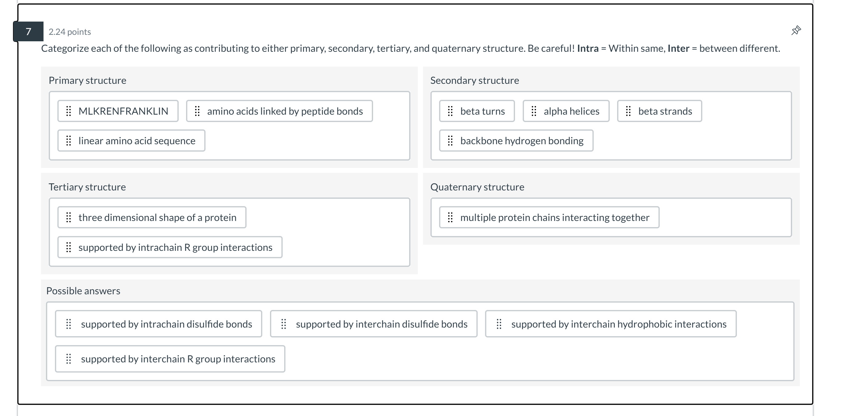Viewport: 868px width, 416px height.
Task: Click the 2.24 points label
Action: click(x=69, y=31)
